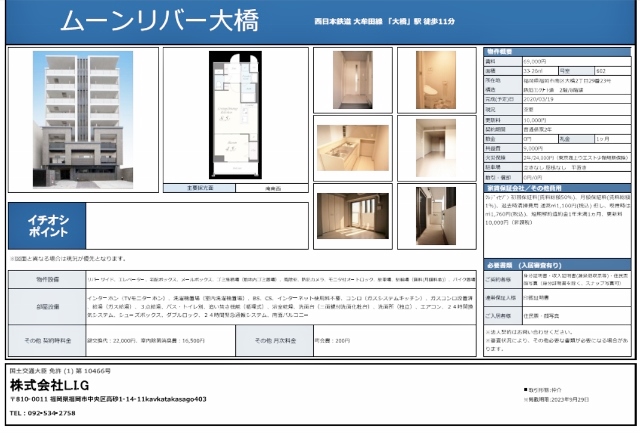Click the 部屋設備 row label
This screenshot has height=433, width=640.
pos(46,307)
